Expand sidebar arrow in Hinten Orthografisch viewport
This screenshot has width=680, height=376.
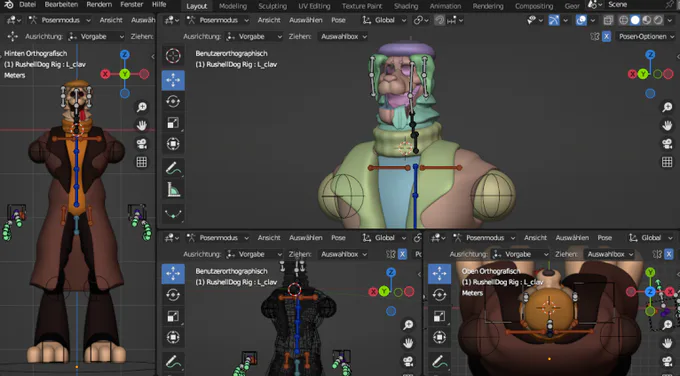click(153, 57)
